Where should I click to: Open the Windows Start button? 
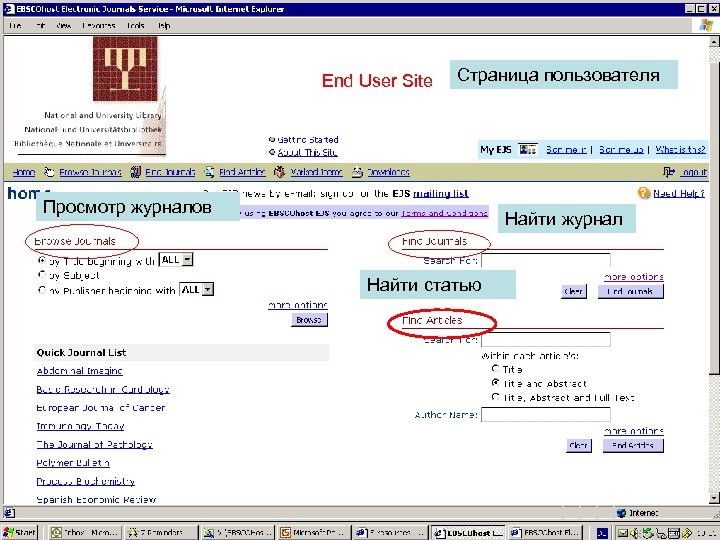tap(19, 533)
